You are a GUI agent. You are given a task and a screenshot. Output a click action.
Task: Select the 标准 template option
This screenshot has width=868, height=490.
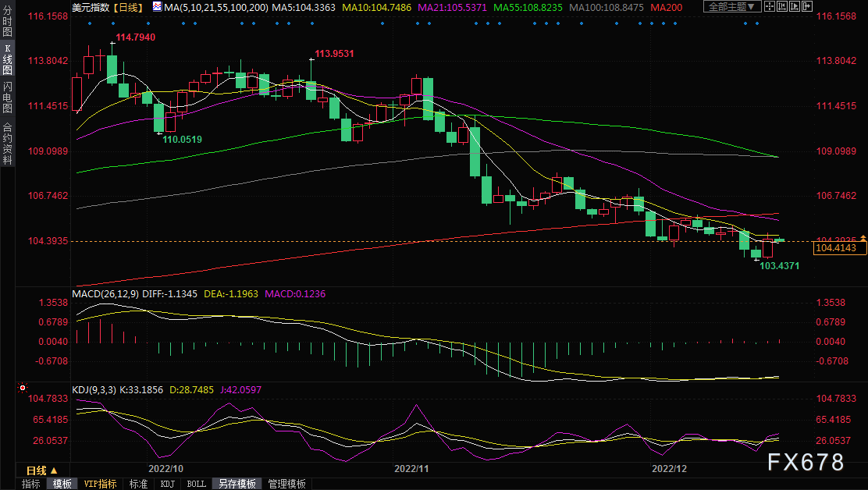tap(138, 484)
